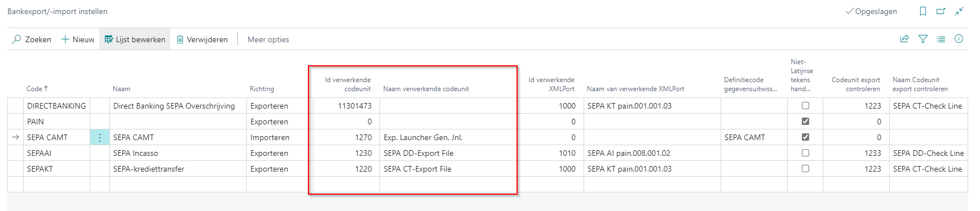Viewport: 980px width, 211px height.
Task: Click codeunit ID cell 11301473
Action: (346, 106)
